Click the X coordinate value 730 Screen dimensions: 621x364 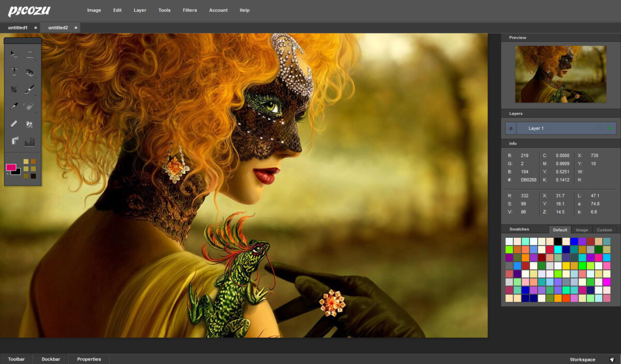[594, 155]
